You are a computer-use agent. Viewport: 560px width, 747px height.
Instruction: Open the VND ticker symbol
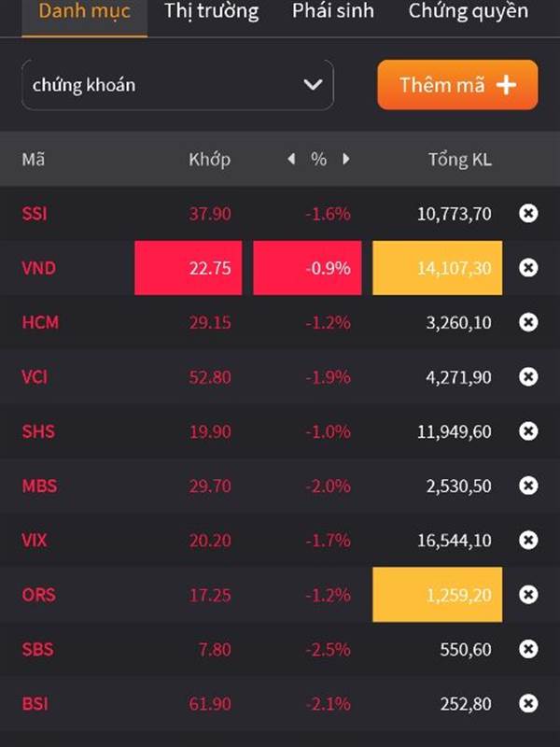39,268
